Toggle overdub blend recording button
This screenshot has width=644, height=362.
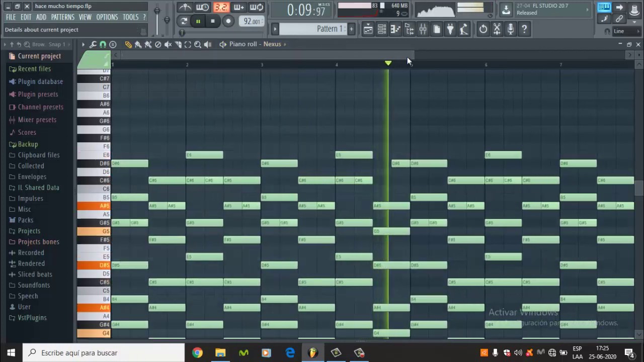pos(239,7)
